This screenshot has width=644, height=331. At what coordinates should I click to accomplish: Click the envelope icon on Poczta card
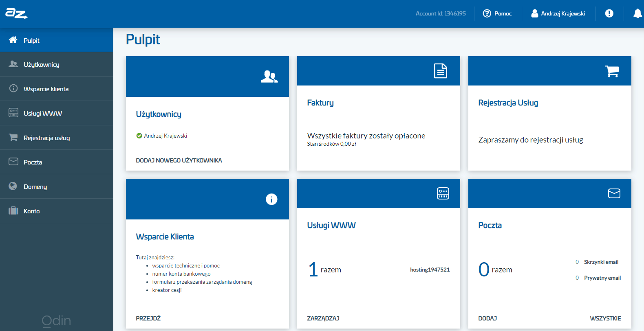tap(614, 193)
